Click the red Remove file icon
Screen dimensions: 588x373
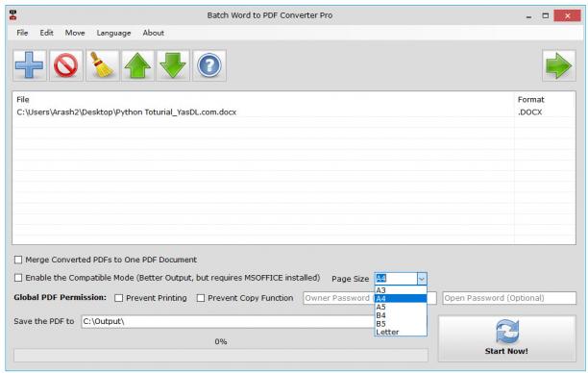coord(66,65)
